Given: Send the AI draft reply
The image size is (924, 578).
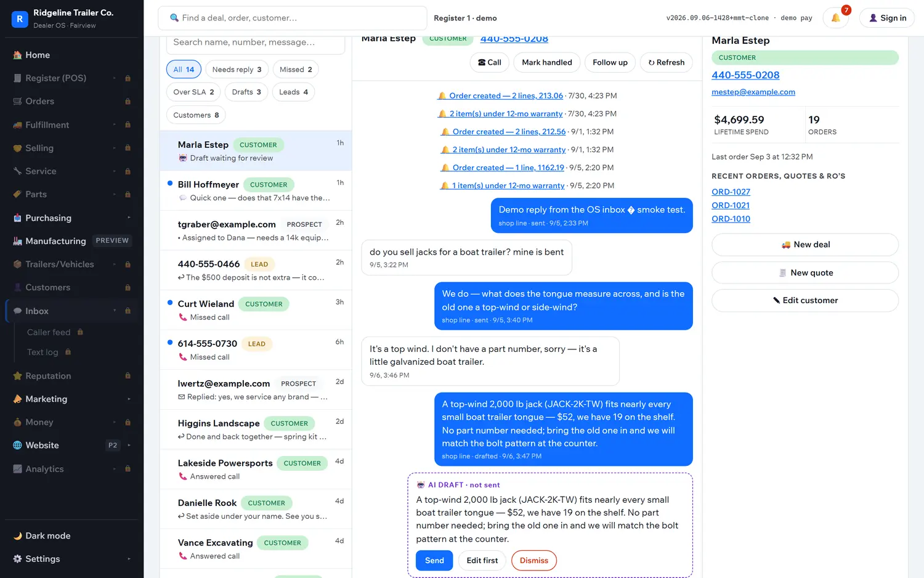Looking at the screenshot, I should point(434,560).
